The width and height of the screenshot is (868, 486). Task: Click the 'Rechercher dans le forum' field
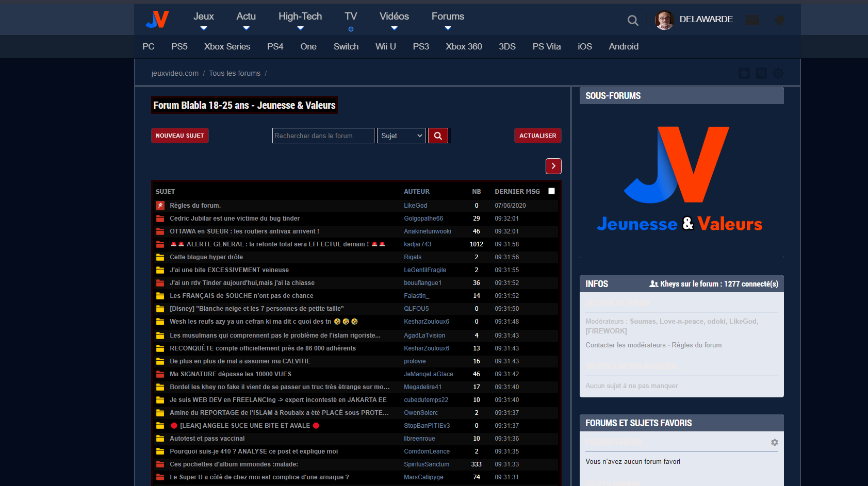pos(323,136)
